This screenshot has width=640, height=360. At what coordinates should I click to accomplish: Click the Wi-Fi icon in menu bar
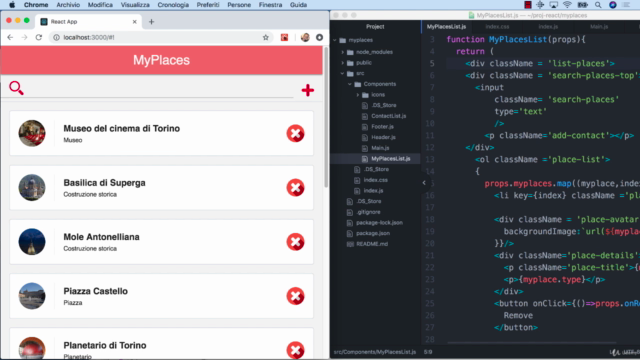pos(567,5)
